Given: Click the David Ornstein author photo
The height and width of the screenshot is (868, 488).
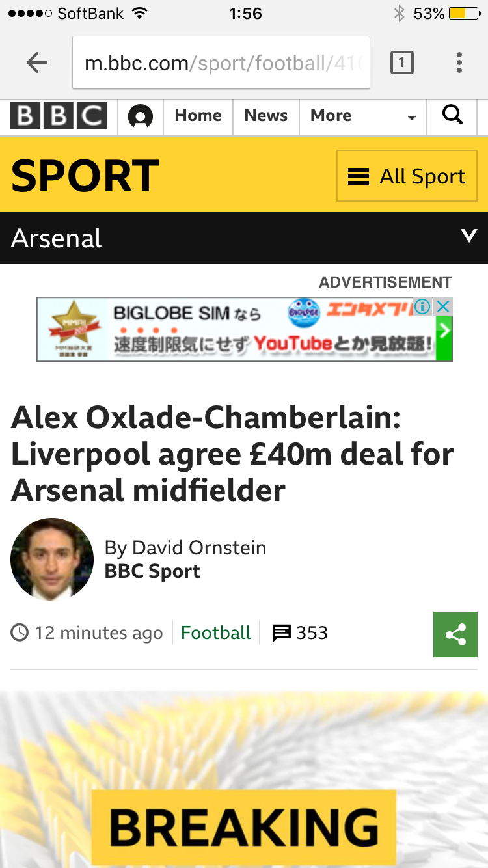Looking at the screenshot, I should pos(52,559).
